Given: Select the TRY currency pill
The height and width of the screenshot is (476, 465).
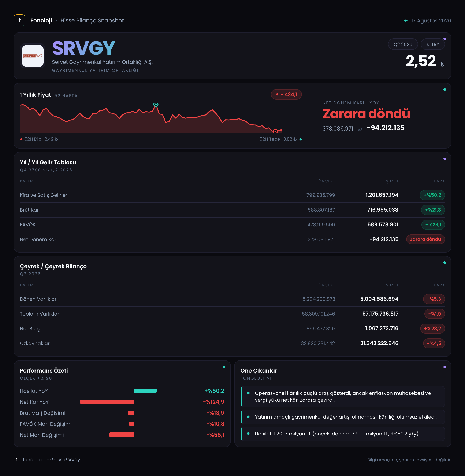Looking at the screenshot, I should (x=432, y=44).
